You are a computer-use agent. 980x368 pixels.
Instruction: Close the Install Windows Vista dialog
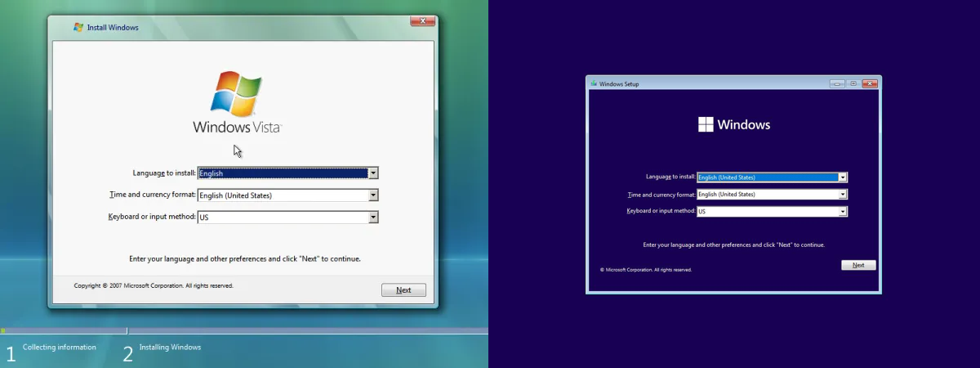(422, 20)
